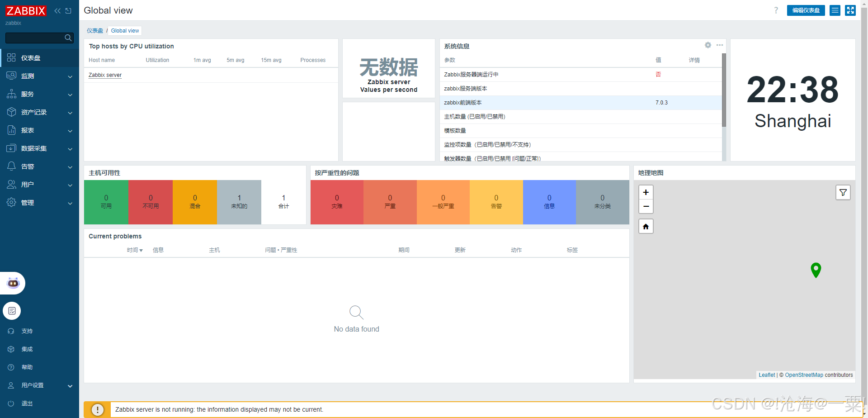
Task: Reset map to home view
Action: 646,226
